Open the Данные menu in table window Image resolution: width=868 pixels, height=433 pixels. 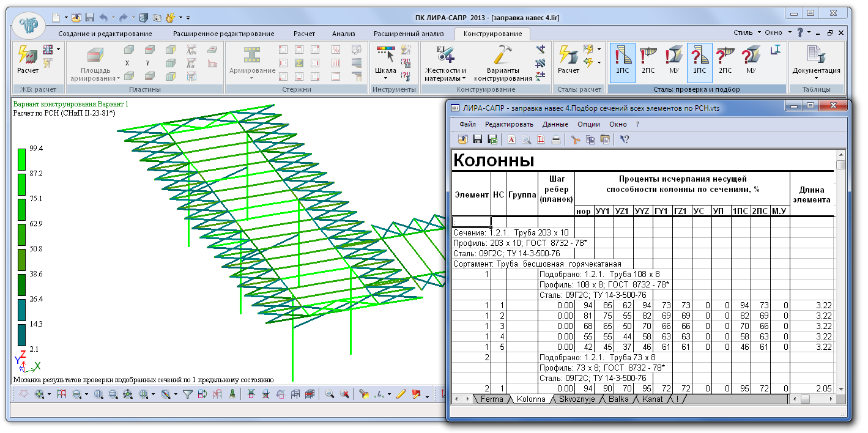pyautogui.click(x=555, y=124)
